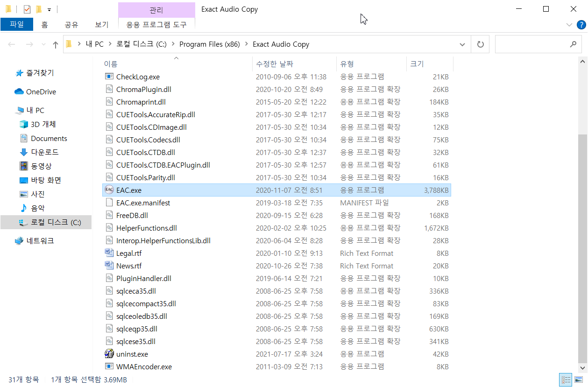Click the 다운로드 arrow icon

coord(24,152)
